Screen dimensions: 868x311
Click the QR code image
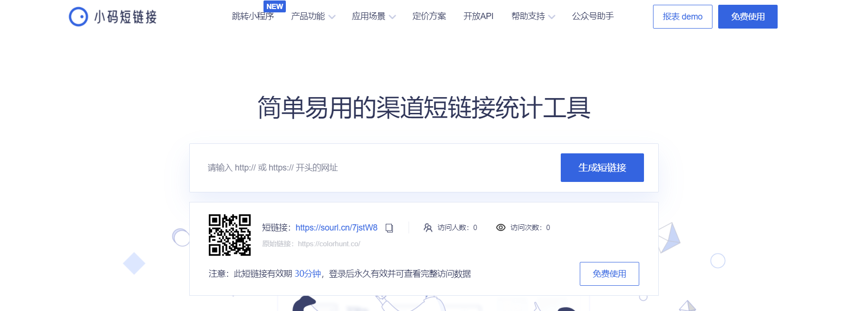(x=230, y=235)
